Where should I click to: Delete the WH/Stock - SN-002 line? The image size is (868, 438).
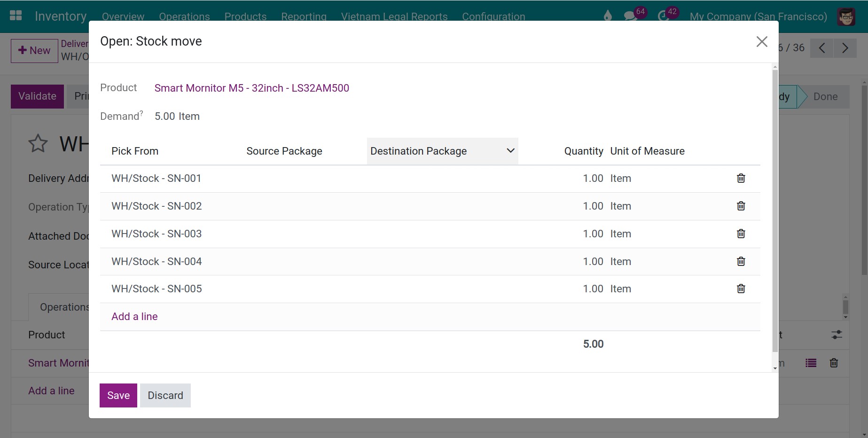tap(741, 206)
